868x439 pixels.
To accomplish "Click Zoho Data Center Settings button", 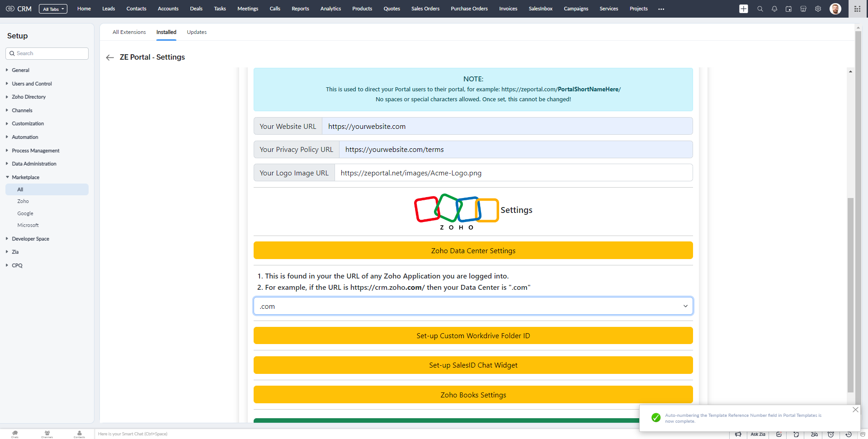I will tap(473, 250).
